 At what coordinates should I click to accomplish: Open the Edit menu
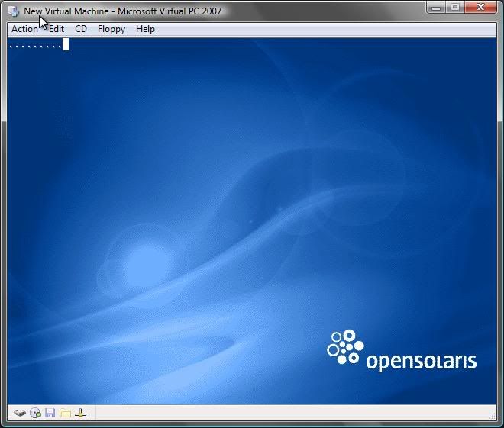coord(57,29)
